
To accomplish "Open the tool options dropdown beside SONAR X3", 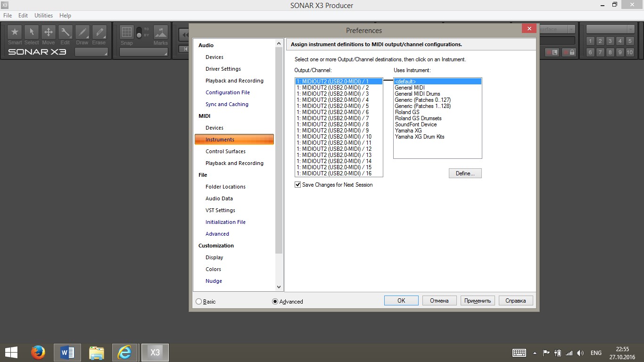I will pos(91,52).
